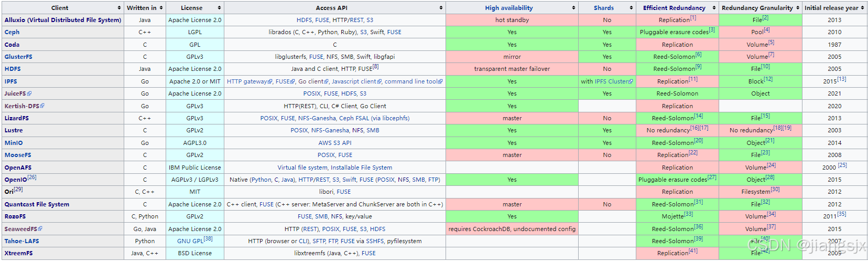
Task: Open the IPFS client link in first column
Action: tap(11, 81)
